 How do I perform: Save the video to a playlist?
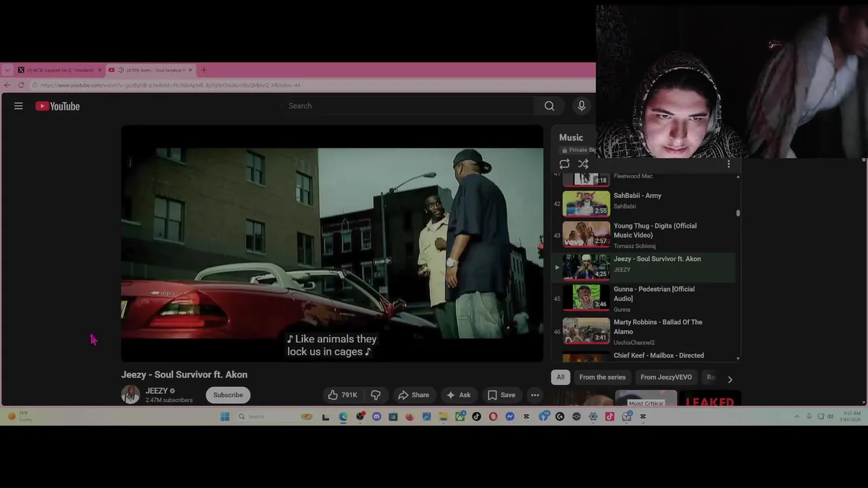coord(501,395)
